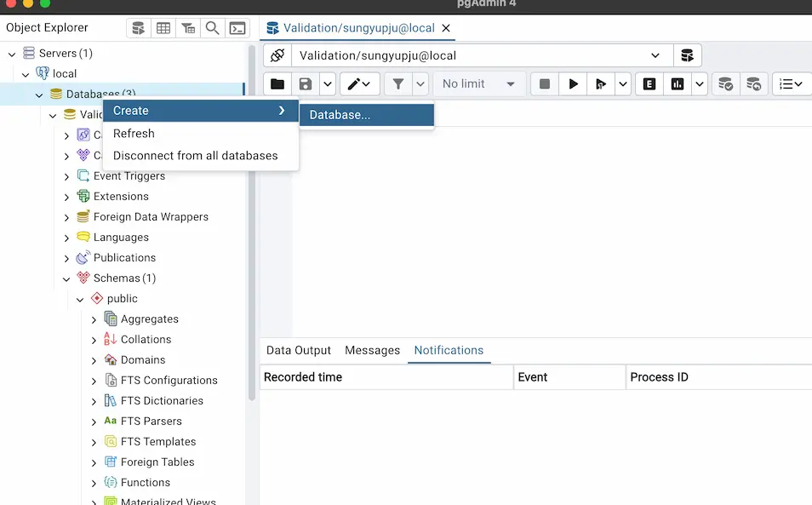The image size is (812, 505).
Task: Collapse the local server node
Action: pyautogui.click(x=26, y=75)
